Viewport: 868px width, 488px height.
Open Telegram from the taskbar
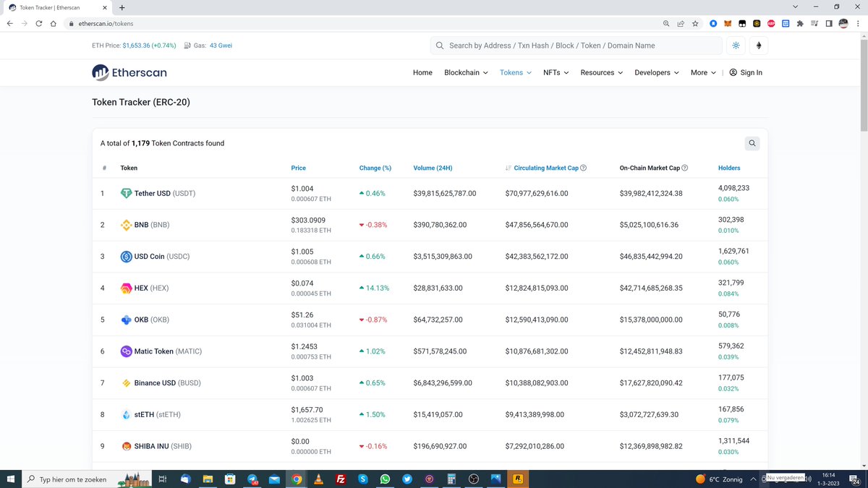(252, 479)
